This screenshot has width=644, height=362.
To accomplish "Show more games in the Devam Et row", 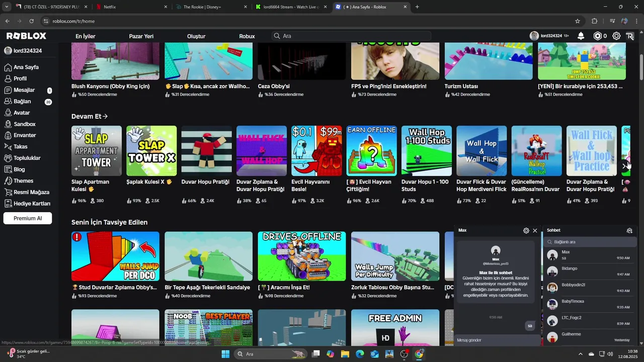I will pos(624,166).
